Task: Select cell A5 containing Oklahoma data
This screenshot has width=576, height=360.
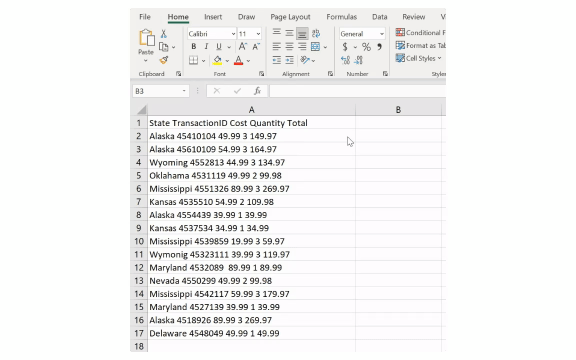Action: tap(251, 176)
